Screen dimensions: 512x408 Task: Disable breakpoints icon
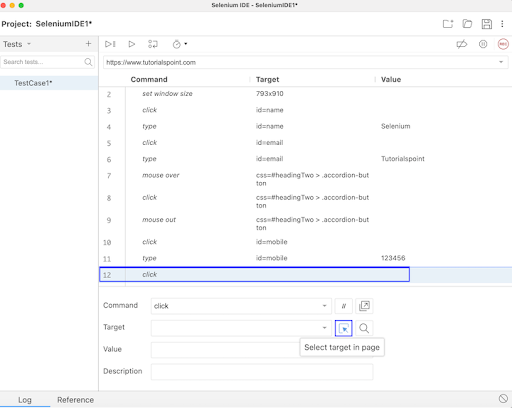click(x=462, y=44)
